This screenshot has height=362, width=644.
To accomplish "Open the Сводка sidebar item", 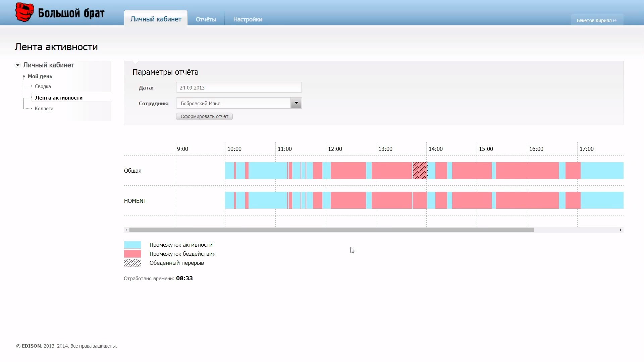I will 43,86.
